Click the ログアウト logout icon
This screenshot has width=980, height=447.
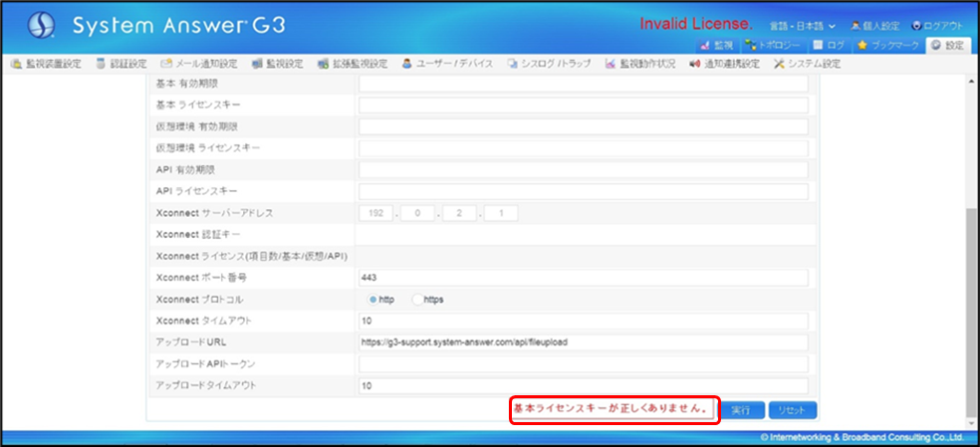[917, 24]
